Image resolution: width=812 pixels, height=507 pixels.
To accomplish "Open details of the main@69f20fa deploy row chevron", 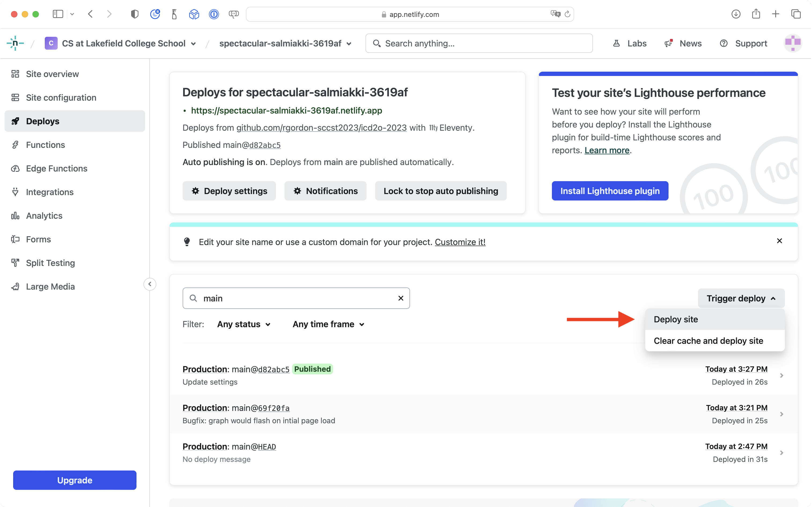I will pos(781,414).
